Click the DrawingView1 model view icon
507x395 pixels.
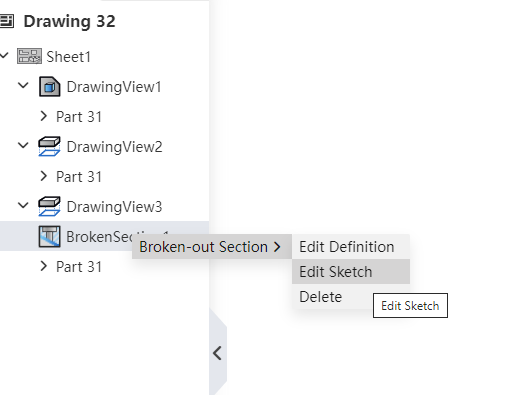click(49, 87)
